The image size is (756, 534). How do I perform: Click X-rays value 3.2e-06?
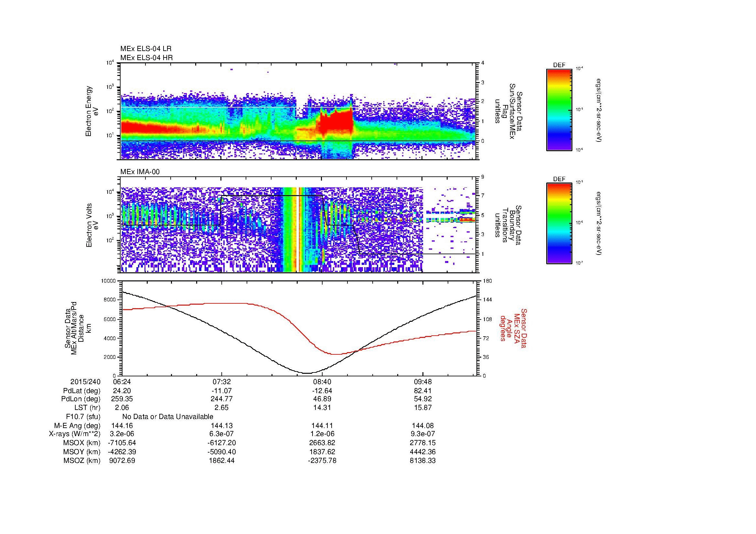122,434
